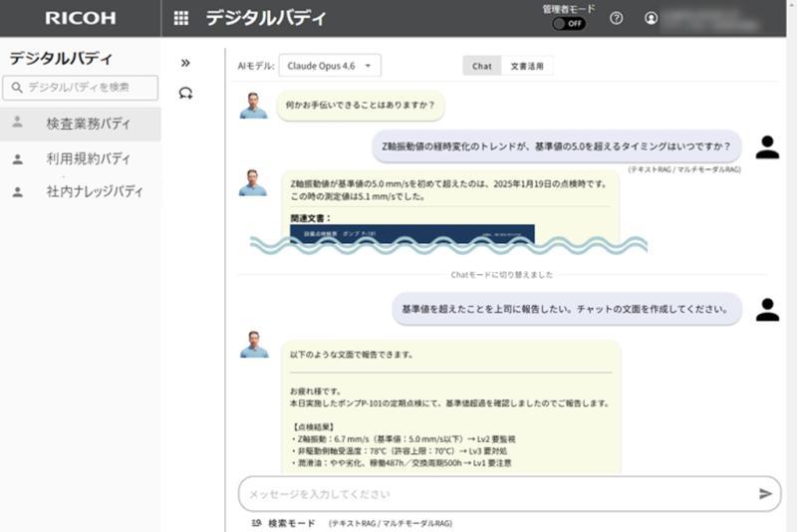Switch to the Chat tab

click(481, 66)
